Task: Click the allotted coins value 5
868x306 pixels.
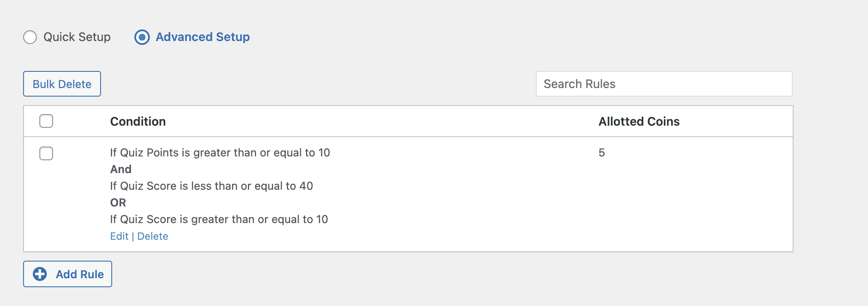Action: 602,153
